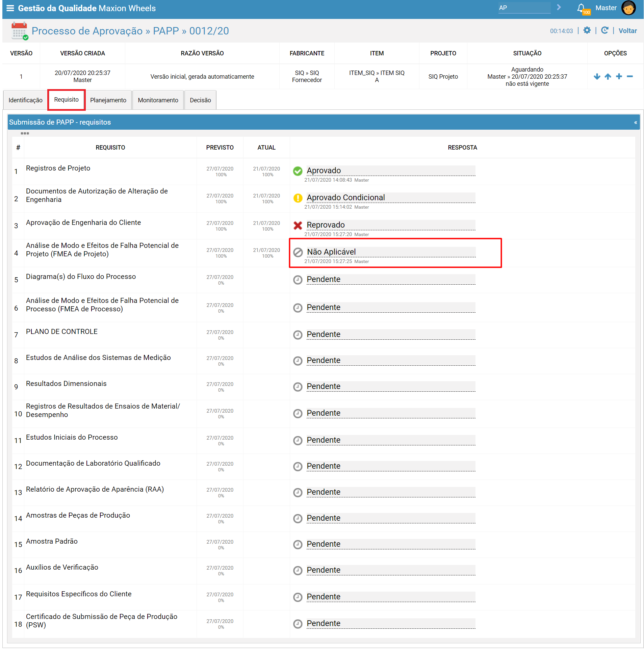Viewport: 644px width, 649px height.
Task: Click into the AP search input field
Action: tap(524, 8)
